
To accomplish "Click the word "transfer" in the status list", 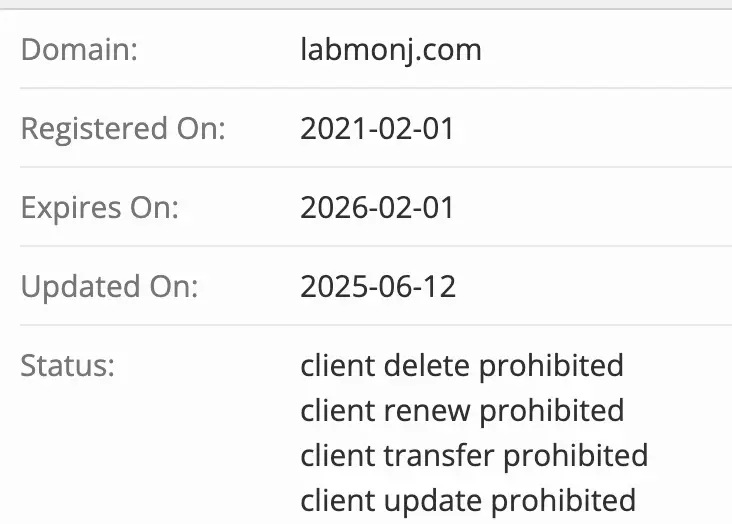I will [x=438, y=456].
